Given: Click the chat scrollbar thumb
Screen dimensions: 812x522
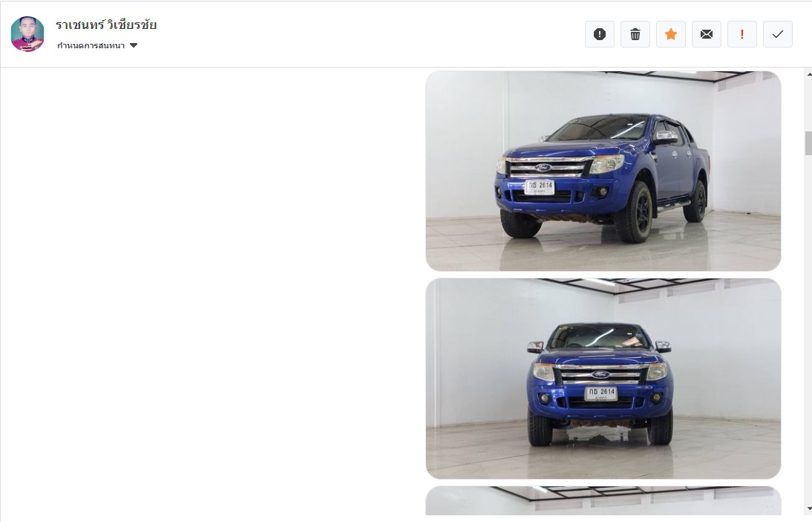Looking at the screenshot, I should point(808,143).
